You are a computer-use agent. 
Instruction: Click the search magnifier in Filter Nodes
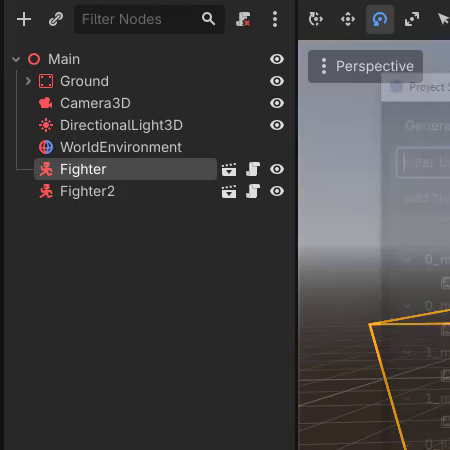click(x=208, y=19)
